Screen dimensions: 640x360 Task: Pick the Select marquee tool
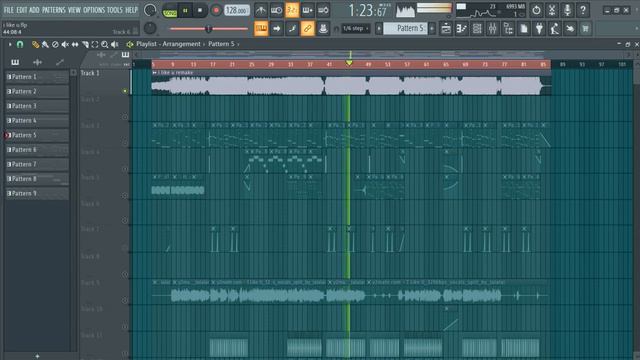(x=95, y=44)
